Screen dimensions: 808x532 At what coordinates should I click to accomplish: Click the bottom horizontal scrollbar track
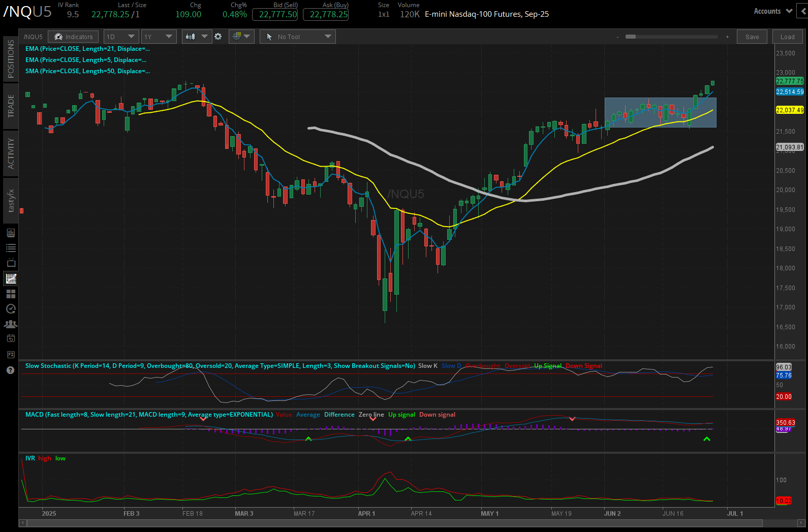click(x=394, y=523)
